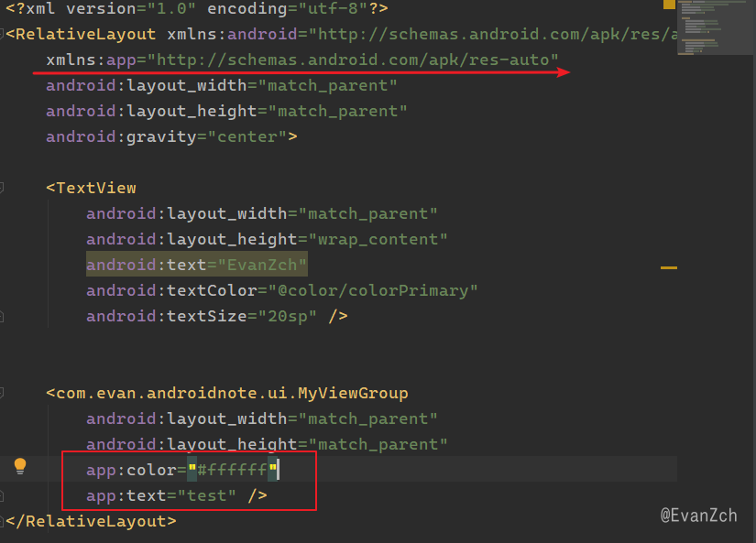Click the <TextView opening tag
Viewport: 756px width, 543px height.
click(91, 188)
